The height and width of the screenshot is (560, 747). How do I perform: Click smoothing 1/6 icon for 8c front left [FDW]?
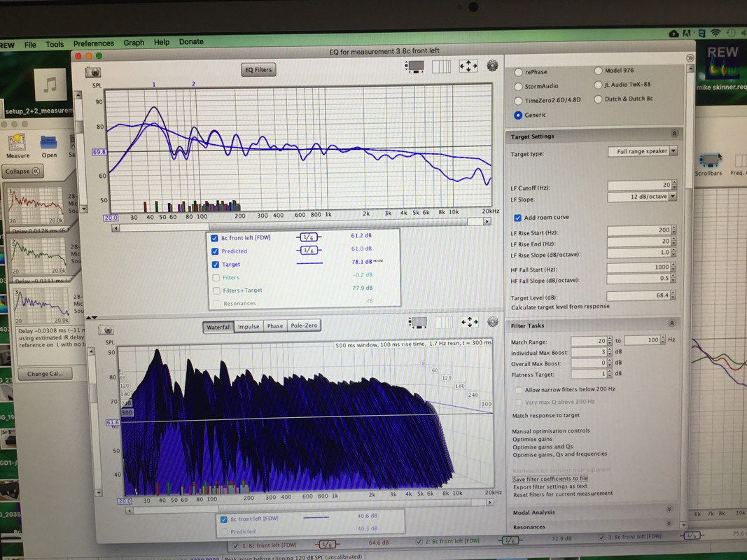[308, 237]
